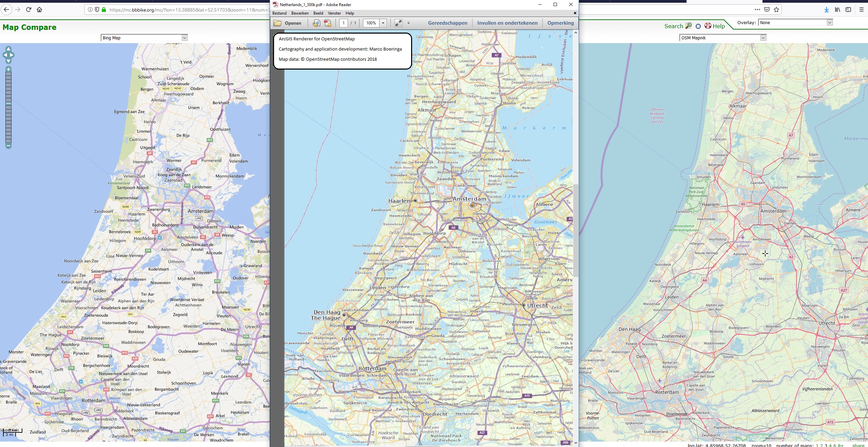
Task: Click the fullscreen reading mode icon
Action: tap(399, 23)
